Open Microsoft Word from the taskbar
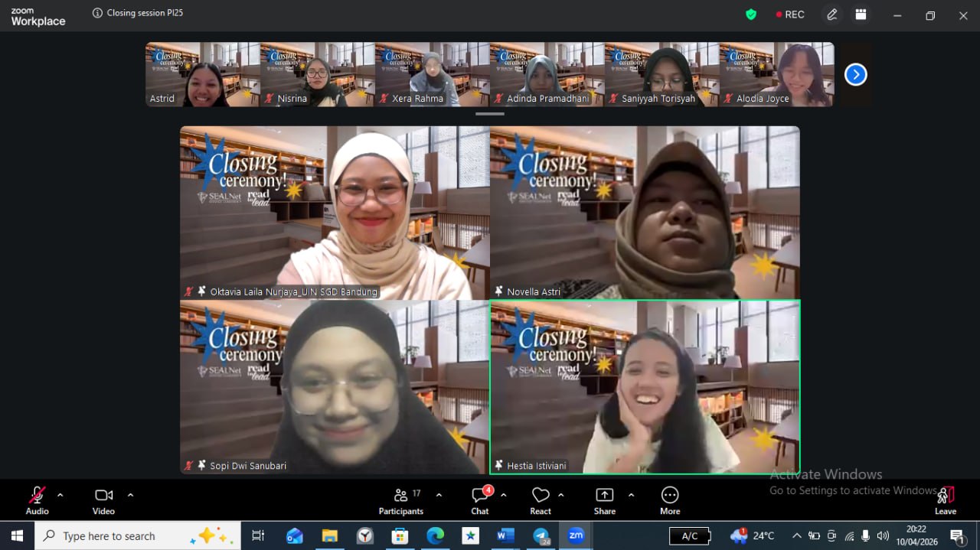980x550 pixels. pos(505,535)
